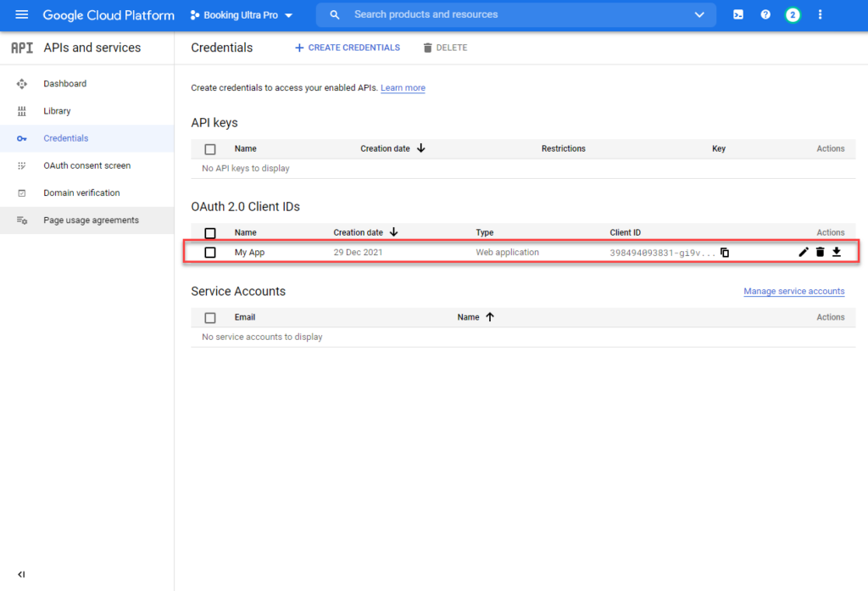Open the Learn more link
868x591 pixels.
[403, 87]
